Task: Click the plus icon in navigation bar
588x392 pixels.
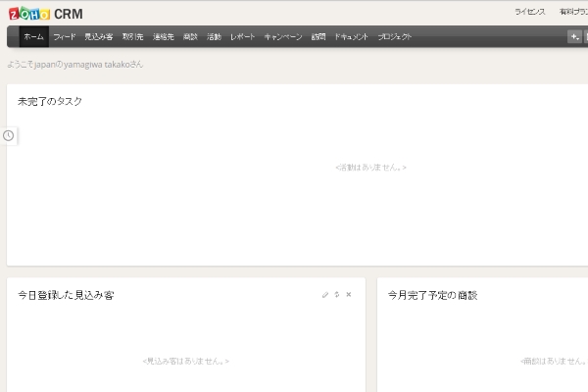Action: tap(574, 37)
